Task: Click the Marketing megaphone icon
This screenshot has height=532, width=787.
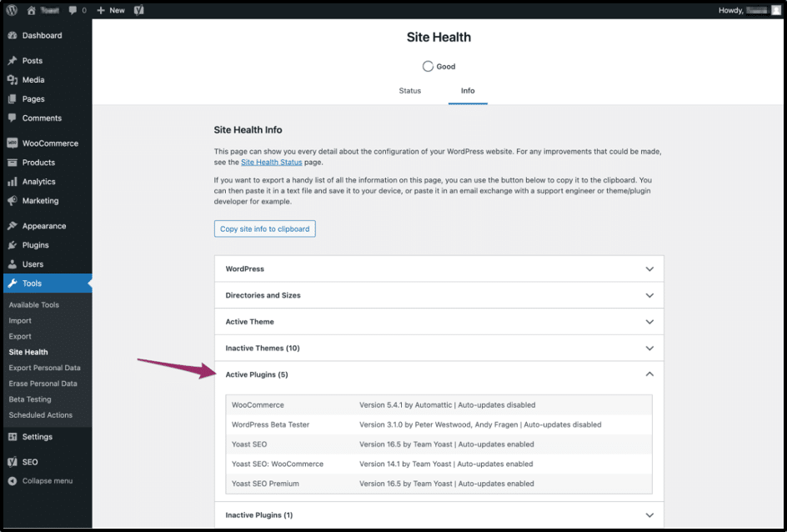Action: (x=13, y=201)
